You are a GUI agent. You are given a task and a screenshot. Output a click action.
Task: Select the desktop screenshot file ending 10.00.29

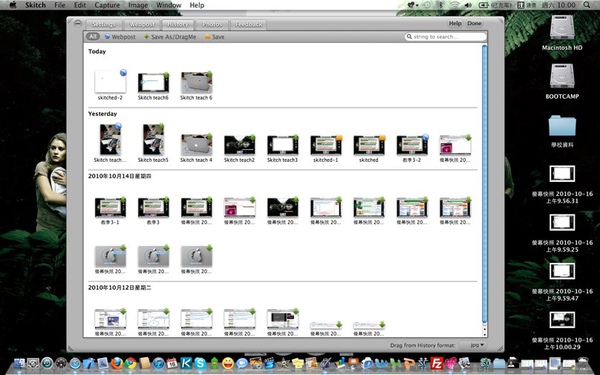[562, 320]
